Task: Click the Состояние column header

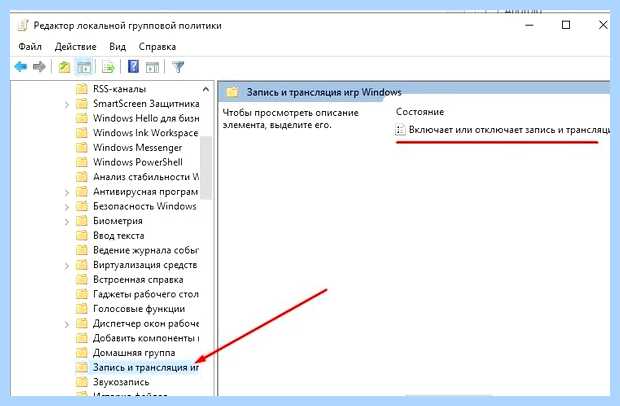Action: [420, 112]
